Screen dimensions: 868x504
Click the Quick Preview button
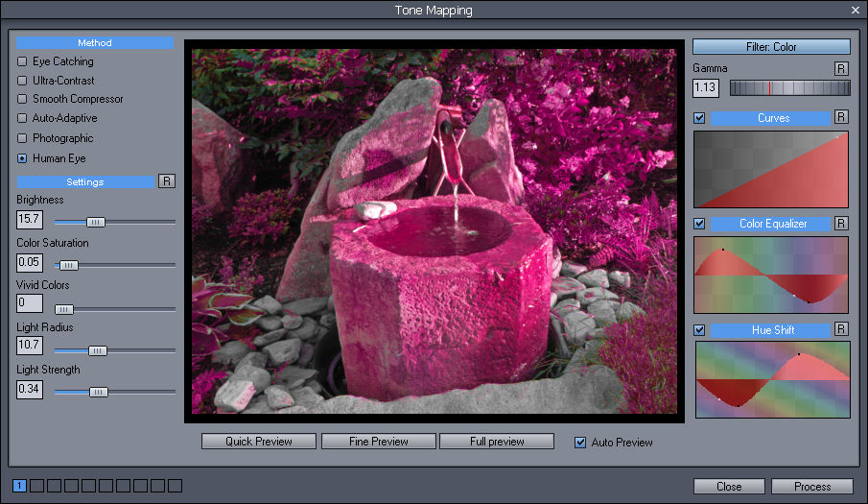259,442
